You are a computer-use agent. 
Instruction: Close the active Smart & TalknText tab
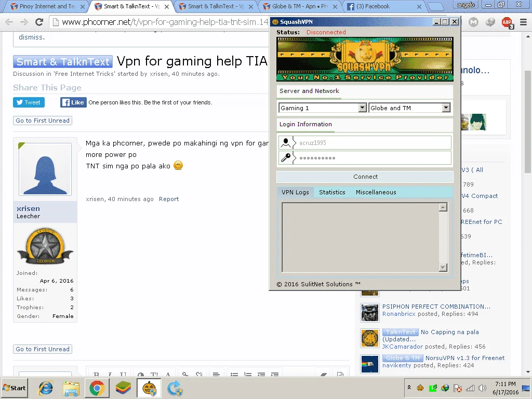pyautogui.click(x=167, y=6)
